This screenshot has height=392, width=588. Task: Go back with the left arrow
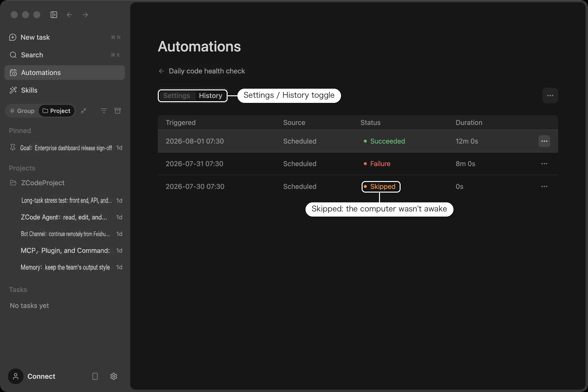pyautogui.click(x=70, y=15)
